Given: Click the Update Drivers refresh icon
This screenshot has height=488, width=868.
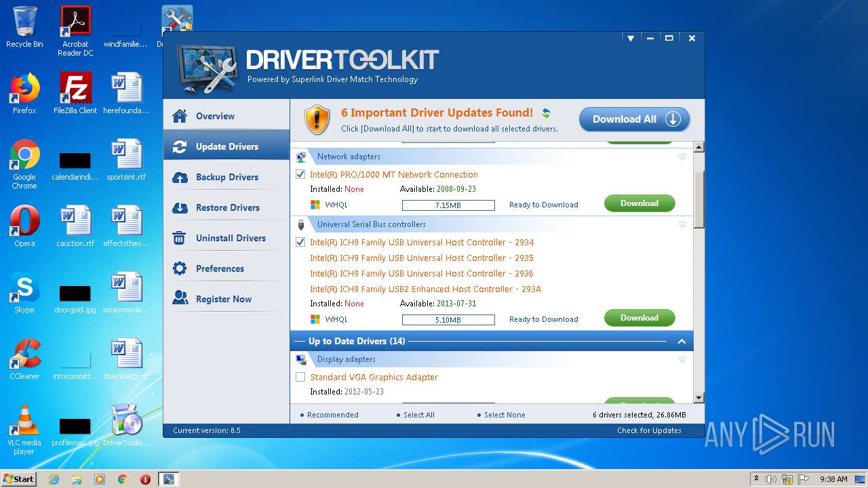Looking at the screenshot, I should tap(180, 146).
